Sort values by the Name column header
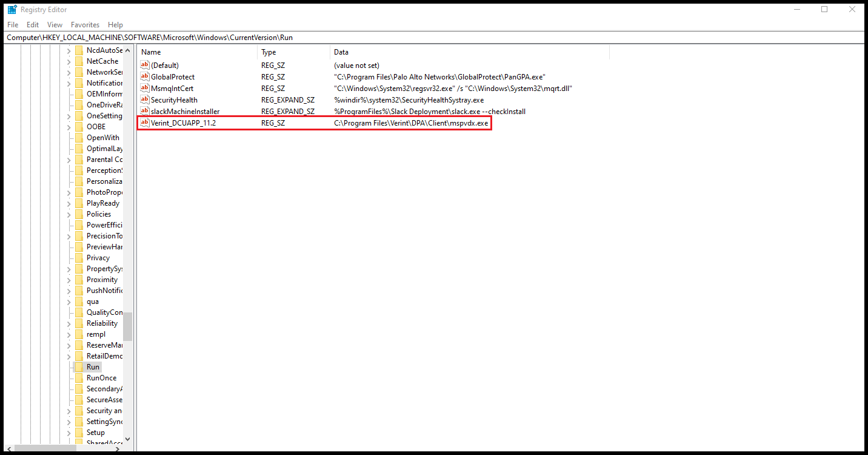Viewport: 868px width, 455px height. click(x=197, y=52)
